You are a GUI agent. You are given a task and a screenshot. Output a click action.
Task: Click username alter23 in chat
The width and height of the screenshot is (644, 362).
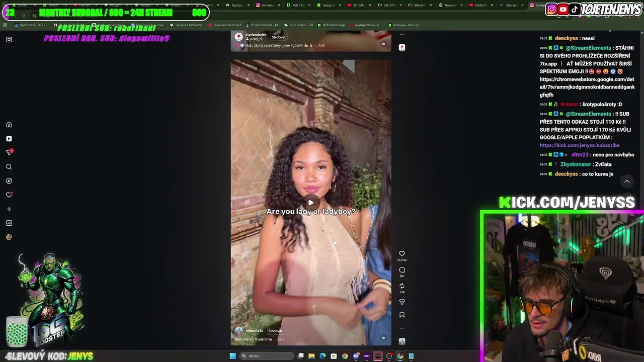pyautogui.click(x=580, y=155)
